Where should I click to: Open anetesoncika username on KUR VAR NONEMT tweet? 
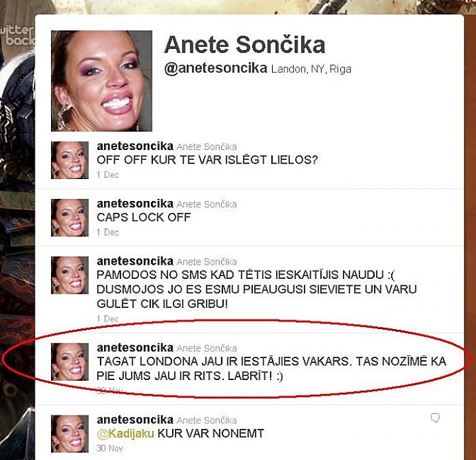click(135, 420)
